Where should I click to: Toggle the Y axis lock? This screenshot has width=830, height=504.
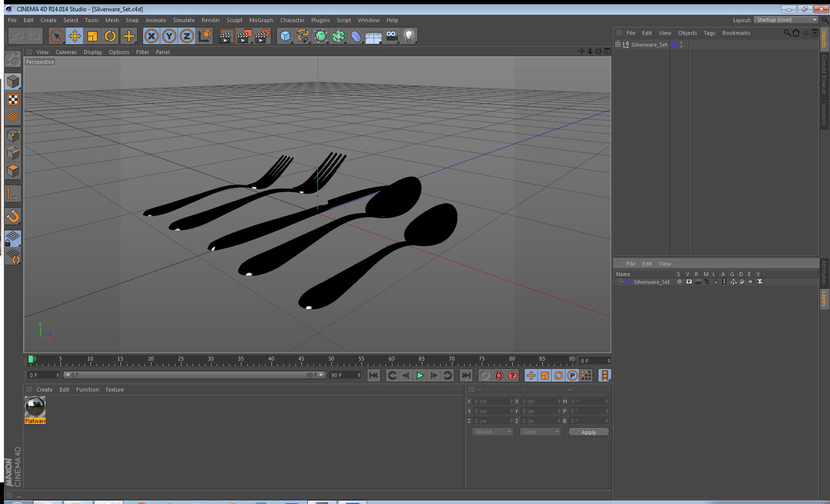pos(169,36)
